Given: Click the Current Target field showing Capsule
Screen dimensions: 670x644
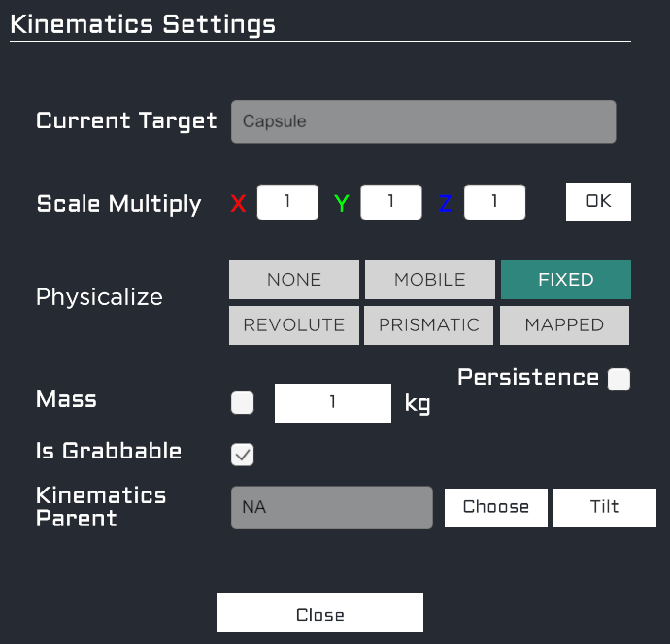Looking at the screenshot, I should coord(422,122).
